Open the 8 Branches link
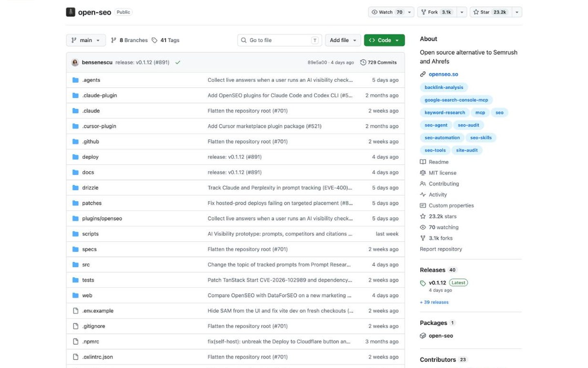588x368 pixels. [129, 40]
